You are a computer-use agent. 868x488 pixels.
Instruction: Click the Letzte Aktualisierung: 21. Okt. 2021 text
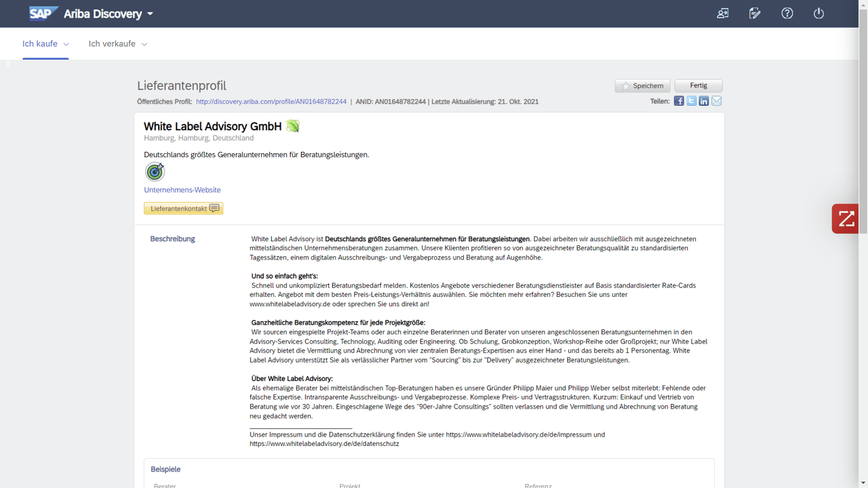click(485, 102)
